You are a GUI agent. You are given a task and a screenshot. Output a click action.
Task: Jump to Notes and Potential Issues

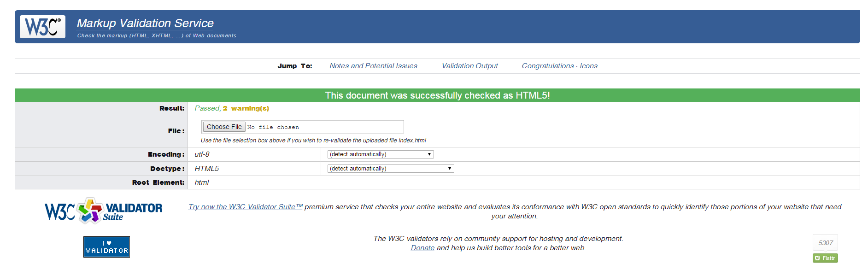pyautogui.click(x=373, y=66)
